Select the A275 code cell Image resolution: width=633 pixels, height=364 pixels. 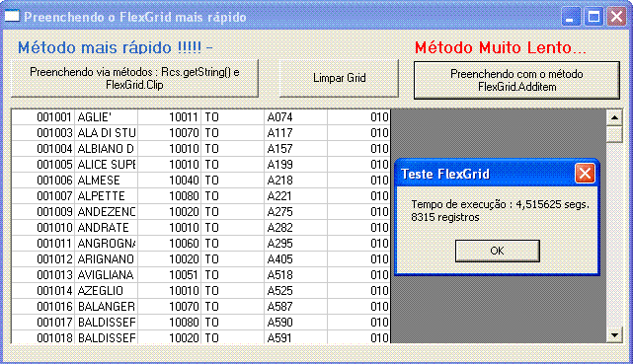(x=295, y=212)
